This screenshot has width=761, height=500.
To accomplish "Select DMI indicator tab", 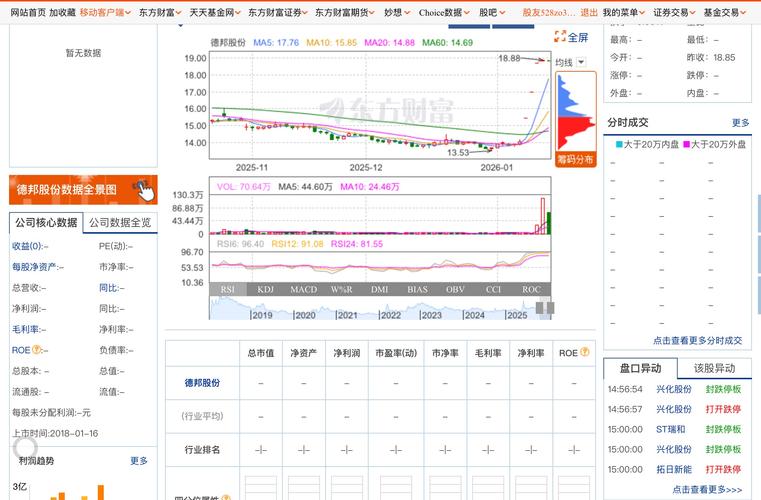I will (x=380, y=289).
